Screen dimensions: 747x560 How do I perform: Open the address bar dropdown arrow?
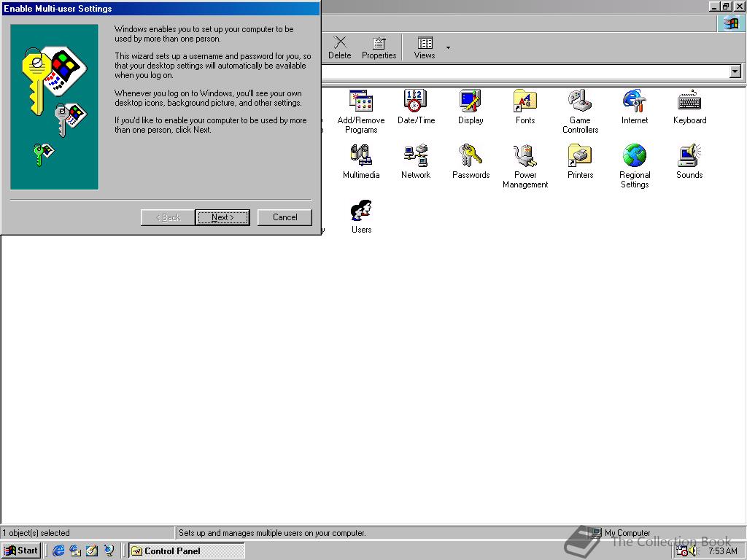click(735, 72)
